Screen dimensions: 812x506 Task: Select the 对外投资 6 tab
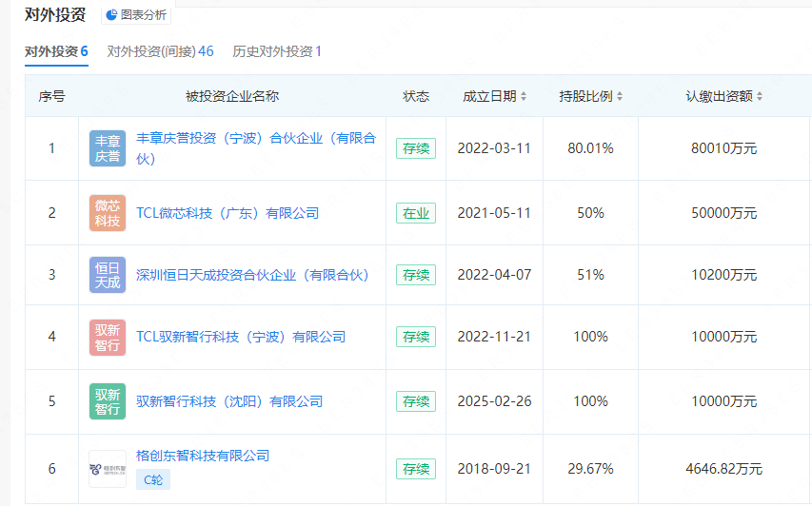(x=56, y=51)
